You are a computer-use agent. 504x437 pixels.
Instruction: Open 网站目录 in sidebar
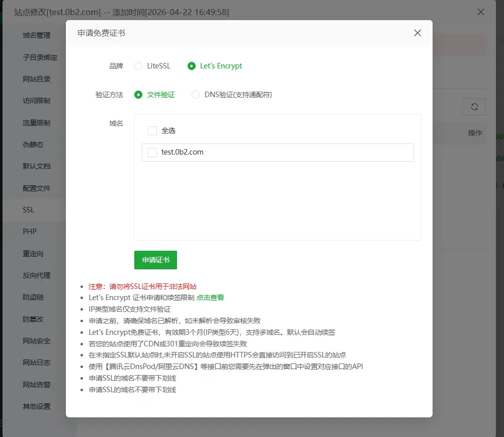pos(36,79)
